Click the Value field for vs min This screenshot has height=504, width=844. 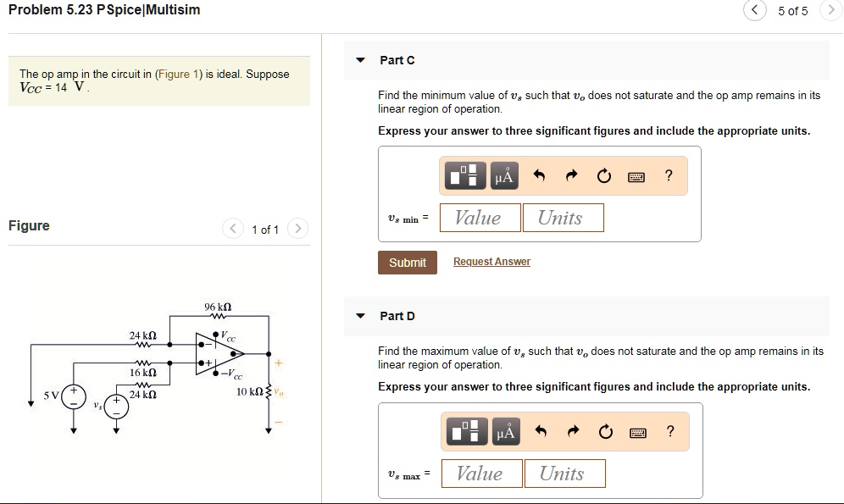[479, 217]
